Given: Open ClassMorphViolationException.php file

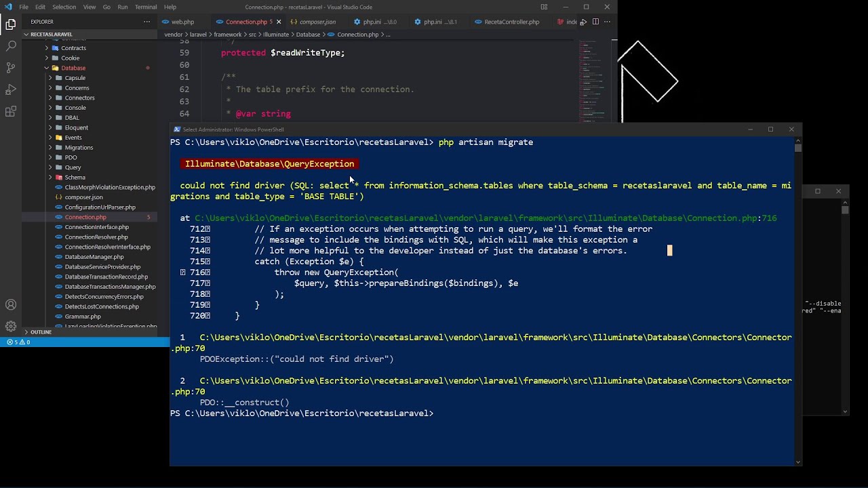Looking at the screenshot, I should (110, 187).
